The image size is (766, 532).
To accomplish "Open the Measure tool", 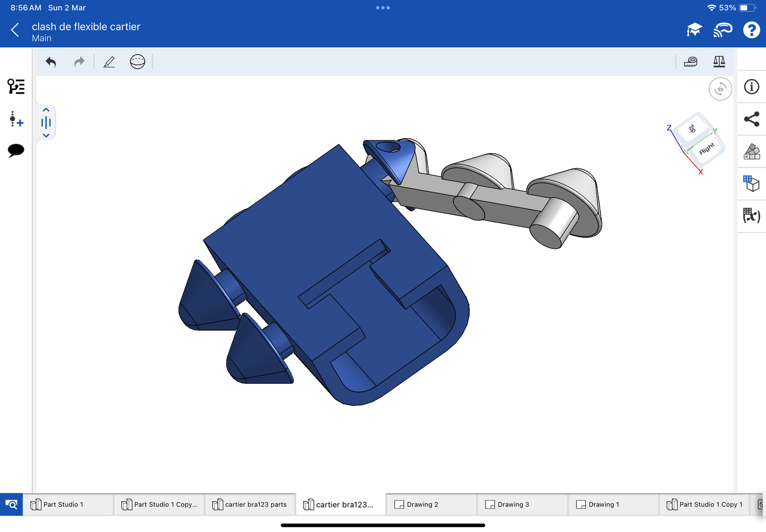I will (x=691, y=62).
